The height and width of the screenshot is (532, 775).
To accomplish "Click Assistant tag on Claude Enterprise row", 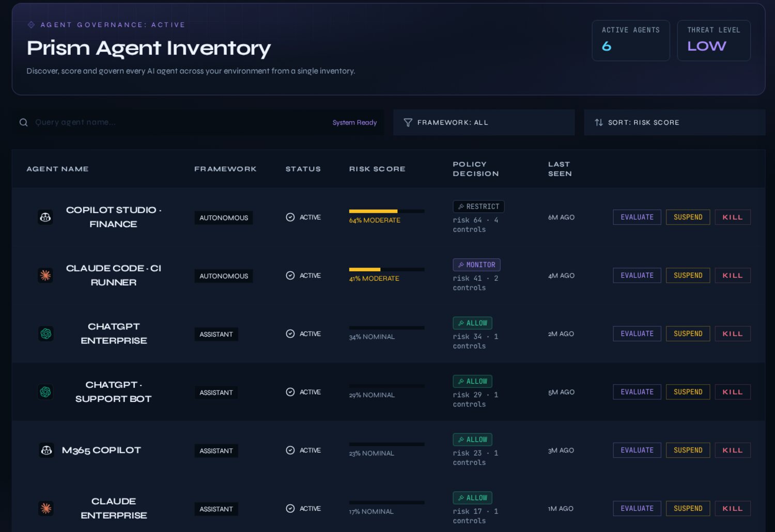I will click(x=216, y=509).
